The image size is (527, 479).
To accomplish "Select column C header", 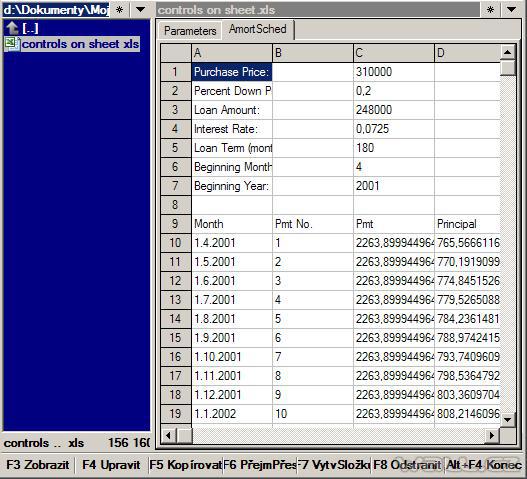I will (x=394, y=53).
